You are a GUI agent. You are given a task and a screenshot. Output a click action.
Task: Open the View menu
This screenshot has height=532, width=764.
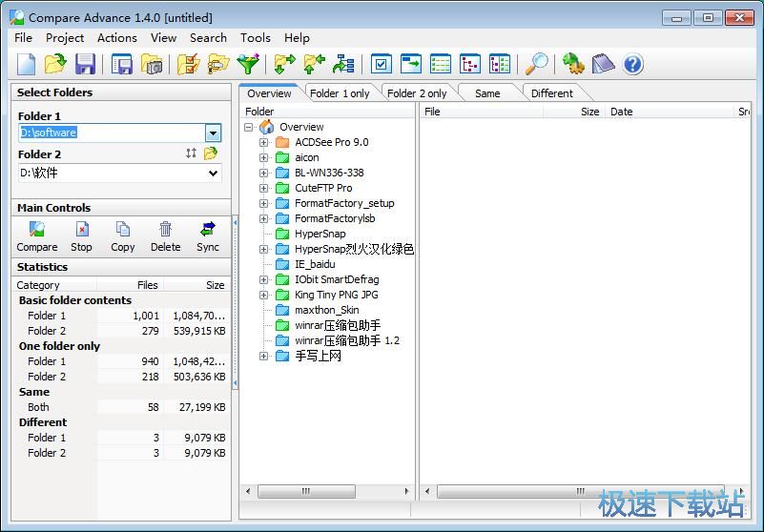pyautogui.click(x=163, y=38)
